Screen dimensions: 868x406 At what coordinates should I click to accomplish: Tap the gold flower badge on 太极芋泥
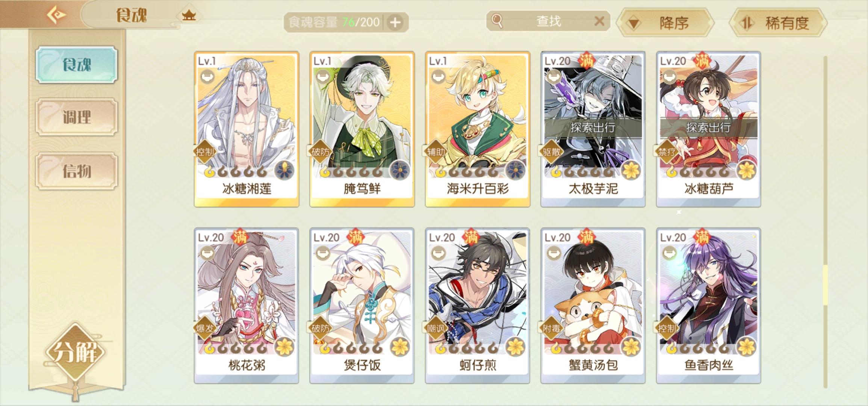631,170
